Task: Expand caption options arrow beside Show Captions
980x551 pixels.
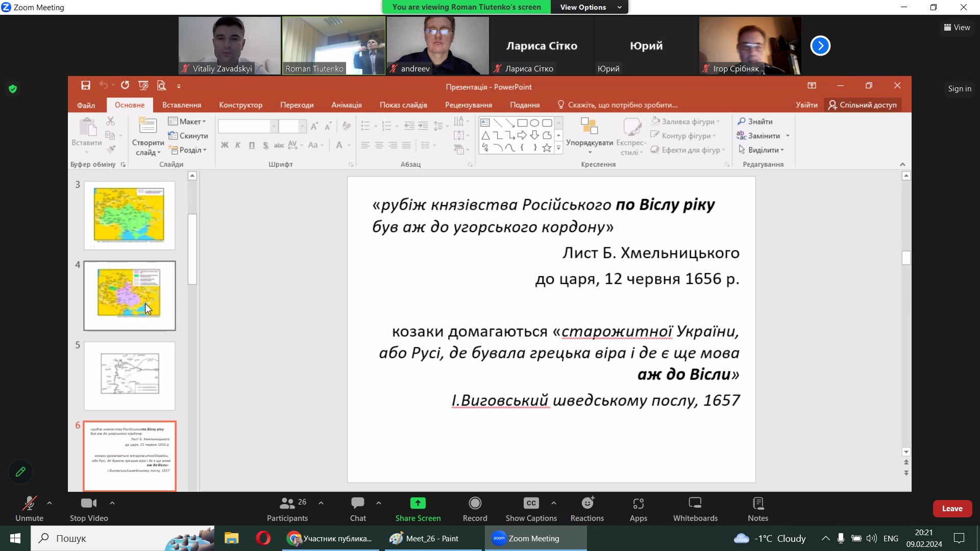Action: [554, 503]
